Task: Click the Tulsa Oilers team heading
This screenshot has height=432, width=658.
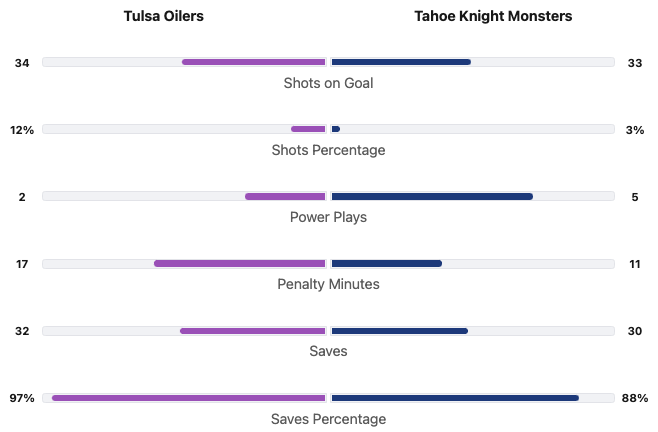Action: (x=164, y=17)
